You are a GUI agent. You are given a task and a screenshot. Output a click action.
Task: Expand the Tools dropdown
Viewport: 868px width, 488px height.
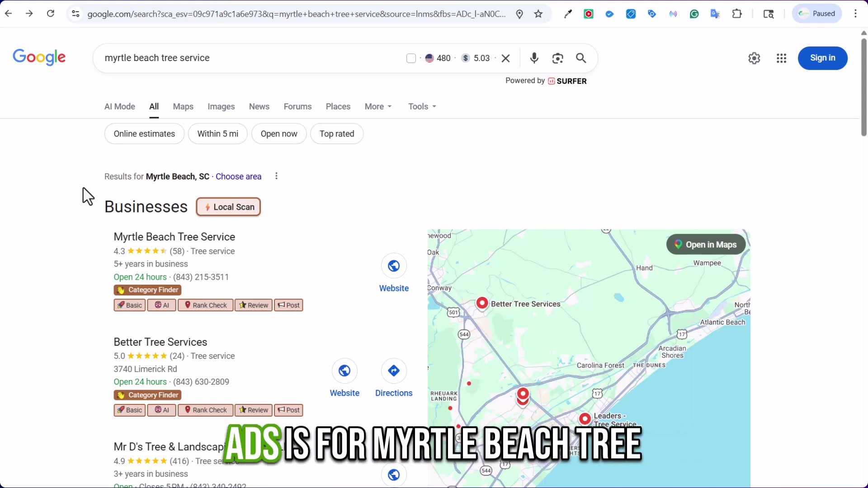click(422, 107)
